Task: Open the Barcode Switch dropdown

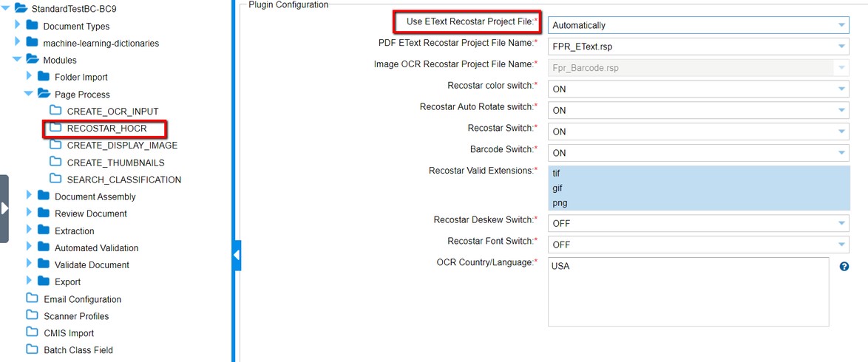Action: point(698,153)
